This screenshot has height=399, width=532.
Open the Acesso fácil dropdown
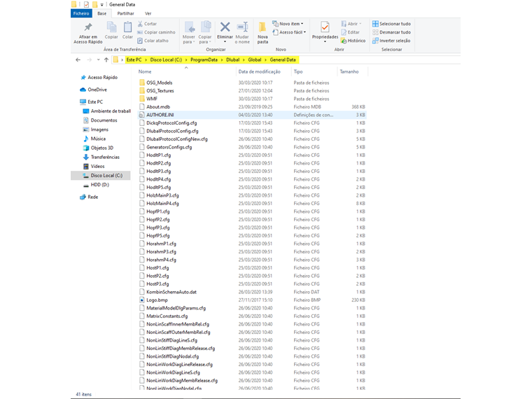point(289,32)
